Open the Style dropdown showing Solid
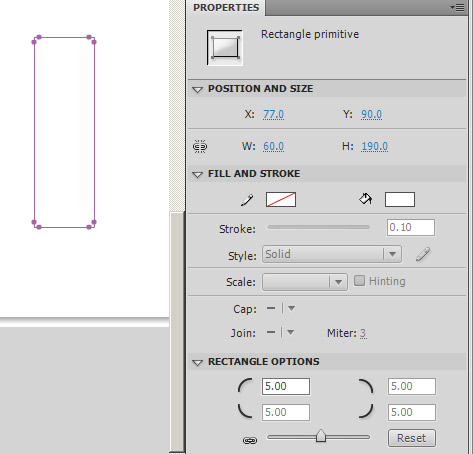Viewport: 473px width, 454px height. pos(332,254)
